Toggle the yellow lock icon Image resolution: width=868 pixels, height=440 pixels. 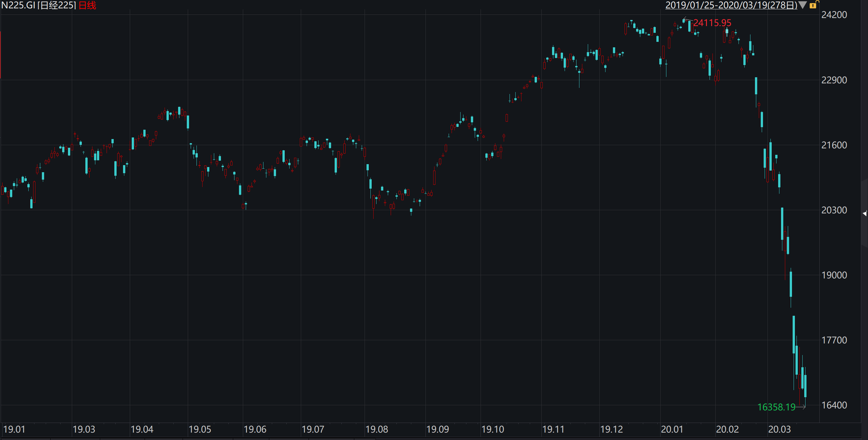(813, 6)
